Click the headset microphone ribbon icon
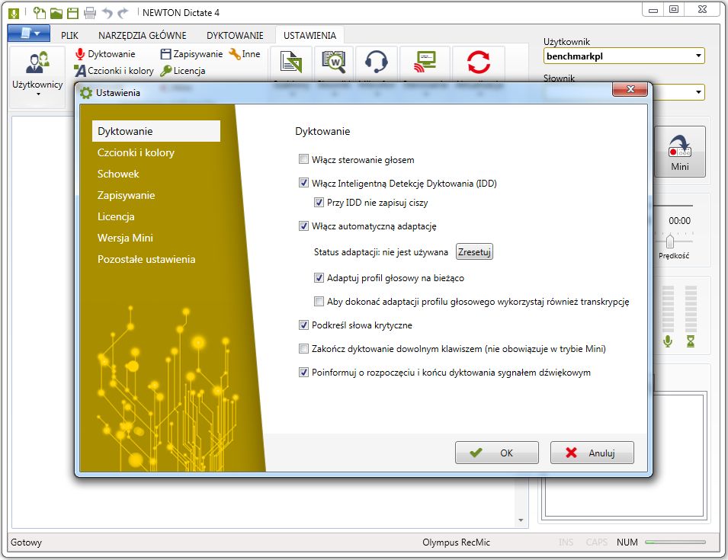 (376, 62)
